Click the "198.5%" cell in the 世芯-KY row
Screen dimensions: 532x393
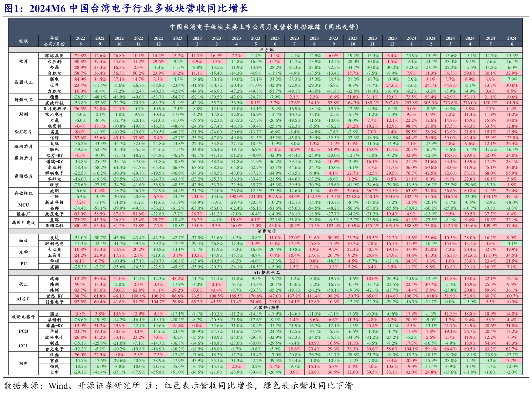[217, 296]
